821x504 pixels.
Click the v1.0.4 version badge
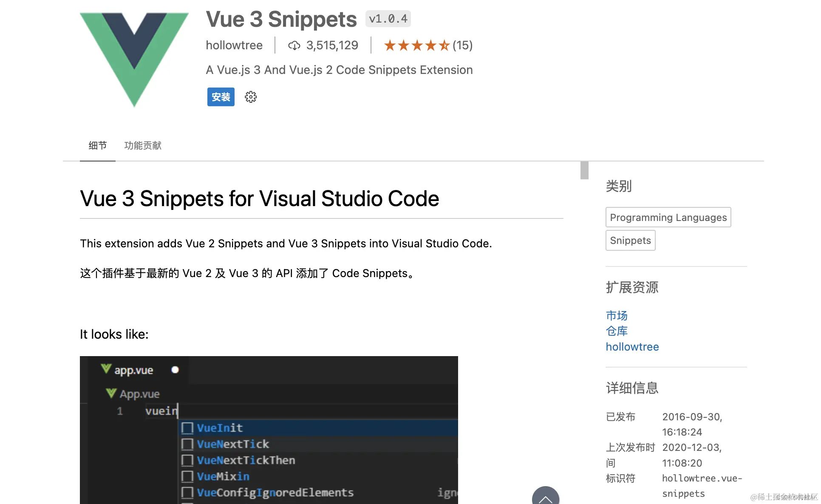pyautogui.click(x=388, y=19)
